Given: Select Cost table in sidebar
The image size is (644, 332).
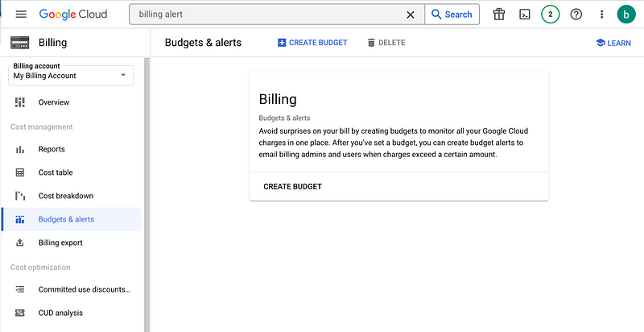Looking at the screenshot, I should (56, 172).
